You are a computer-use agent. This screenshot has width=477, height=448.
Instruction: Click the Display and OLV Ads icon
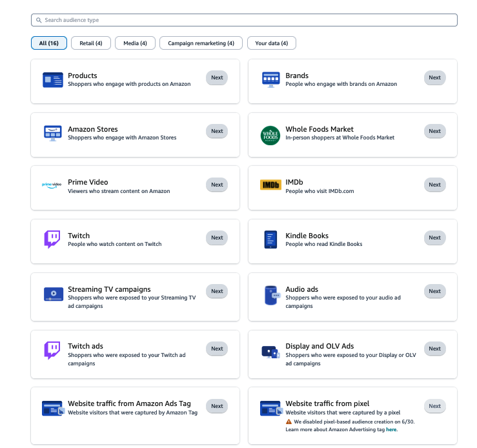pyautogui.click(x=270, y=351)
